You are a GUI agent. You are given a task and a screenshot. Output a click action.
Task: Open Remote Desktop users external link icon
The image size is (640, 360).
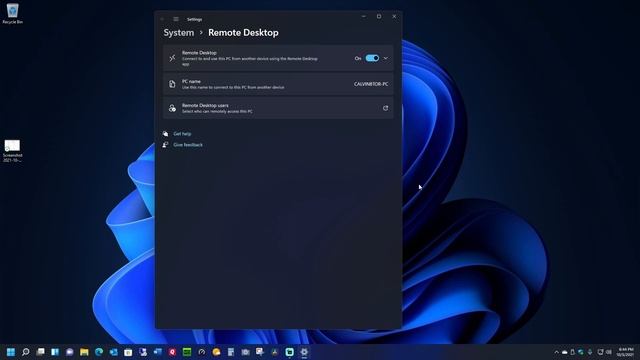385,108
